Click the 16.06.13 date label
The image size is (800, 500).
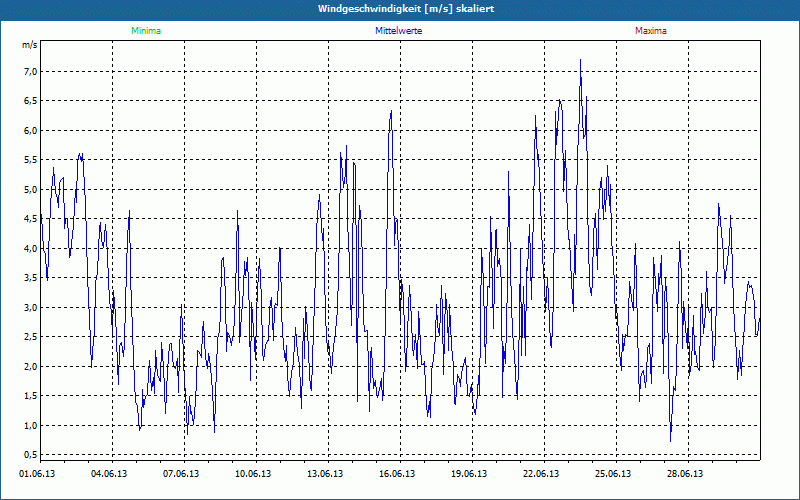(397, 474)
